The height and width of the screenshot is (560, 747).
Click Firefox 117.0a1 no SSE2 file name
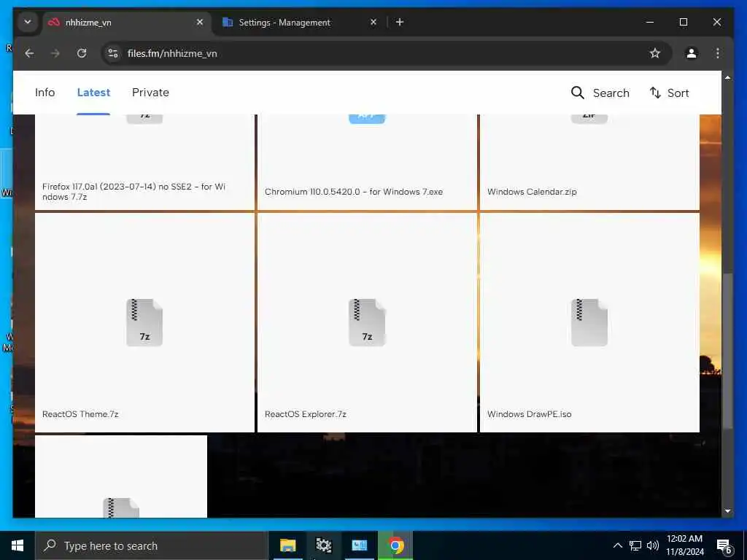coord(134,192)
